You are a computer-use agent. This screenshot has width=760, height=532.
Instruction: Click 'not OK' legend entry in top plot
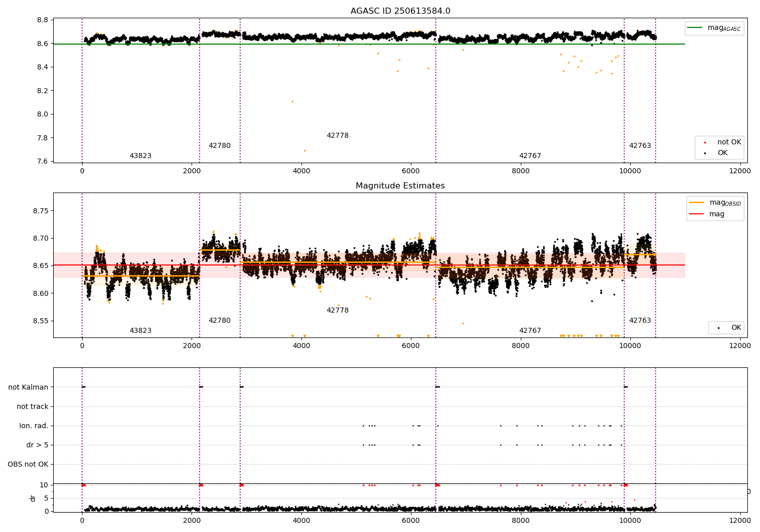click(x=721, y=142)
